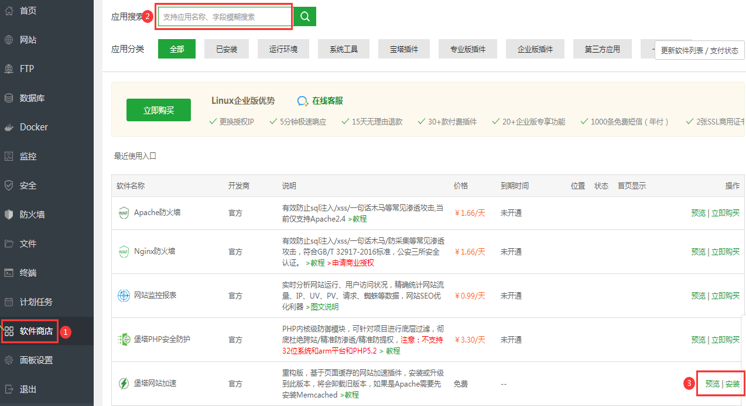Image resolution: width=746 pixels, height=406 pixels.
Task: Click the gear icon beside 面板设置
Action: (x=9, y=360)
